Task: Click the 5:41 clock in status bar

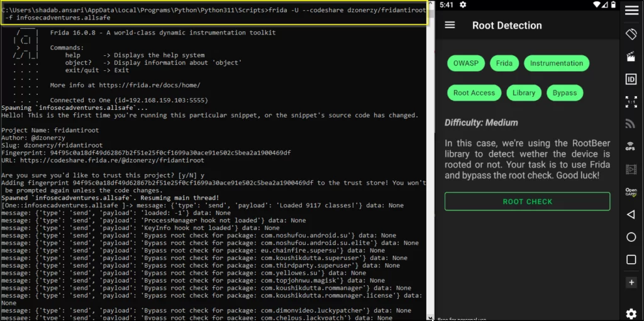Action: (x=446, y=4)
